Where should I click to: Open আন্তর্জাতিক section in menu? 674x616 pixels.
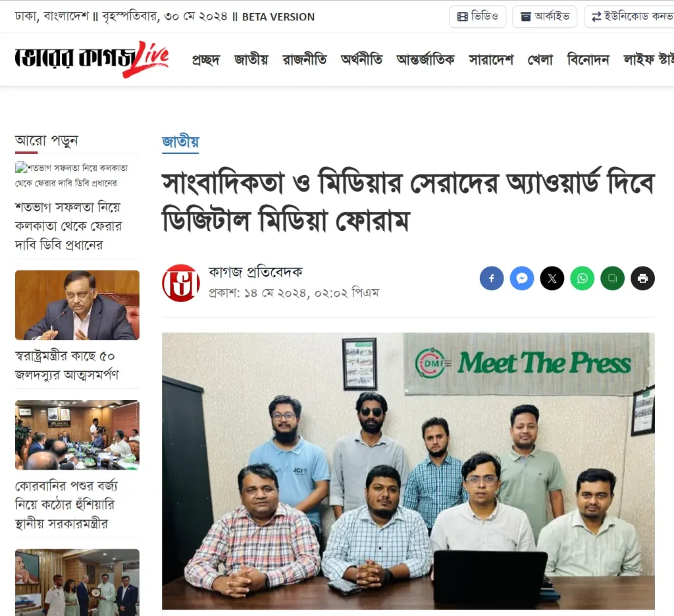pyautogui.click(x=426, y=59)
